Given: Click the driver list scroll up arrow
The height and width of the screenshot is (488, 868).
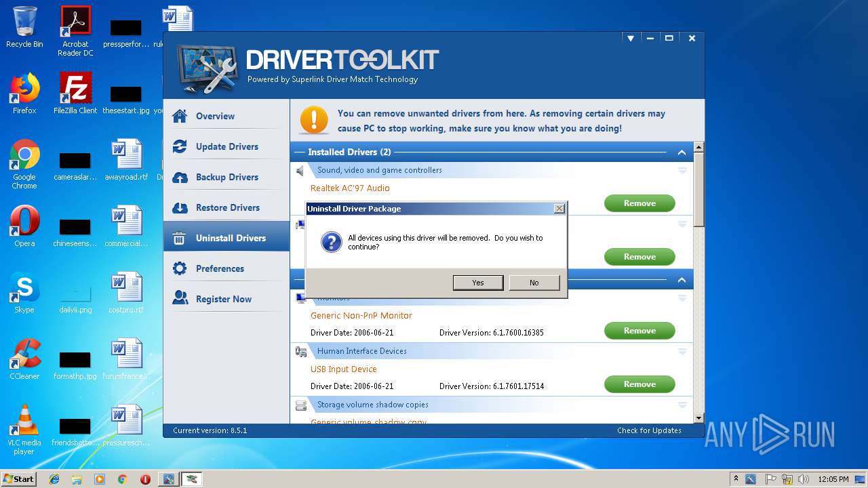Looking at the screenshot, I should 699,147.
